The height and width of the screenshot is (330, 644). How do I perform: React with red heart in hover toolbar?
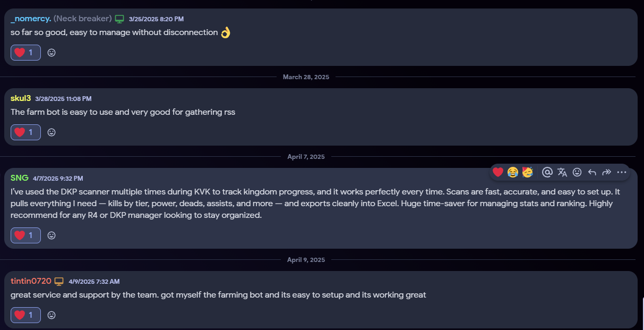497,172
